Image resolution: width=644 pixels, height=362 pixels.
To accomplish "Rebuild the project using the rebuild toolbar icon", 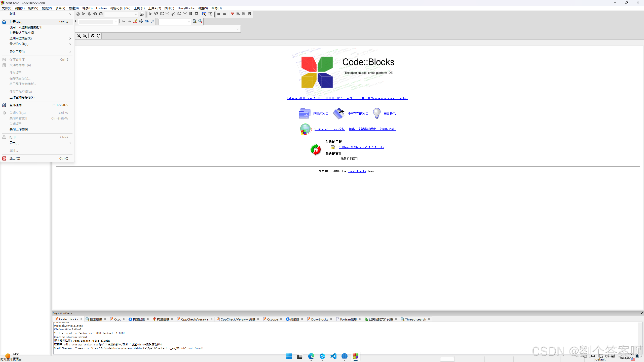I will point(95,14).
